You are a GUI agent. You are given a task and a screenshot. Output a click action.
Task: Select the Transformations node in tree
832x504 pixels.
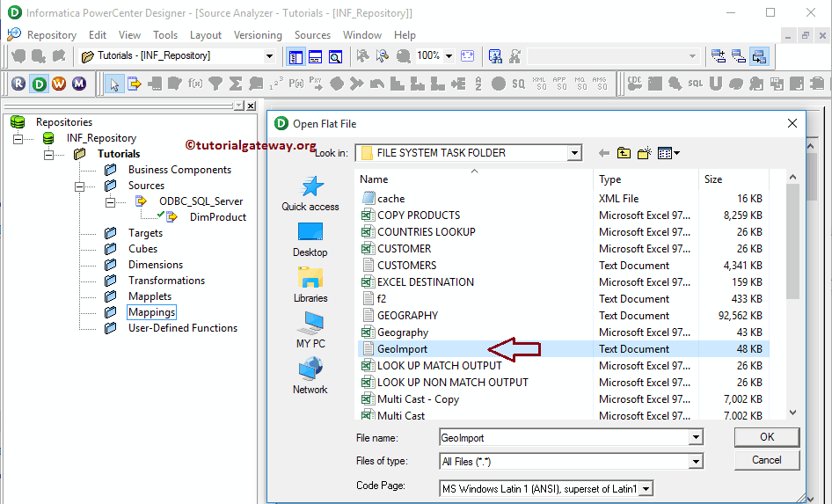tap(166, 281)
